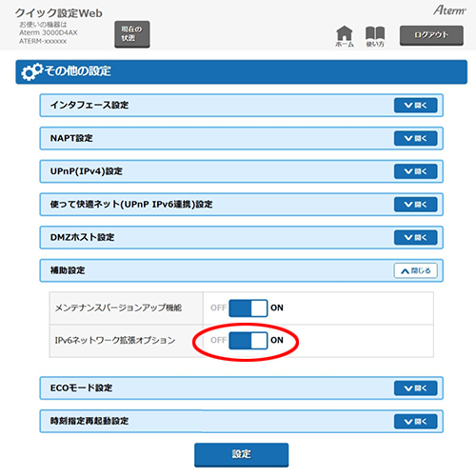Click OFF label beside メンテナンスバージョンアップ switch

pyautogui.click(x=218, y=307)
